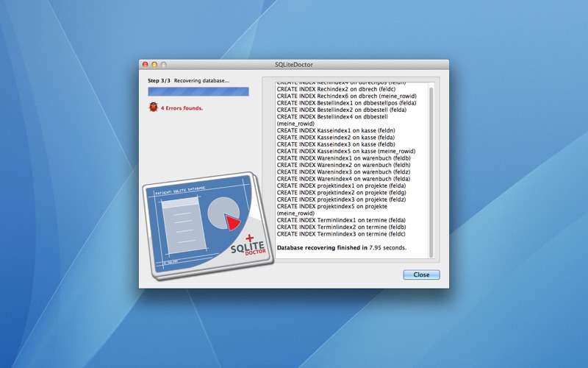Image resolution: width=588 pixels, height=368 pixels.
Task: Click log line "Bestellindex1 on dbbestellpos (felda)"
Action: pos(346,103)
